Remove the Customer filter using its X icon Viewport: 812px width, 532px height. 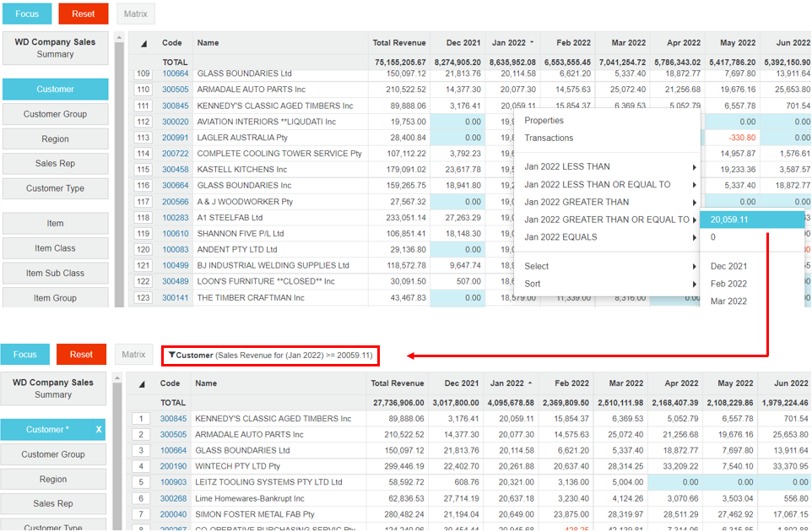click(98, 430)
